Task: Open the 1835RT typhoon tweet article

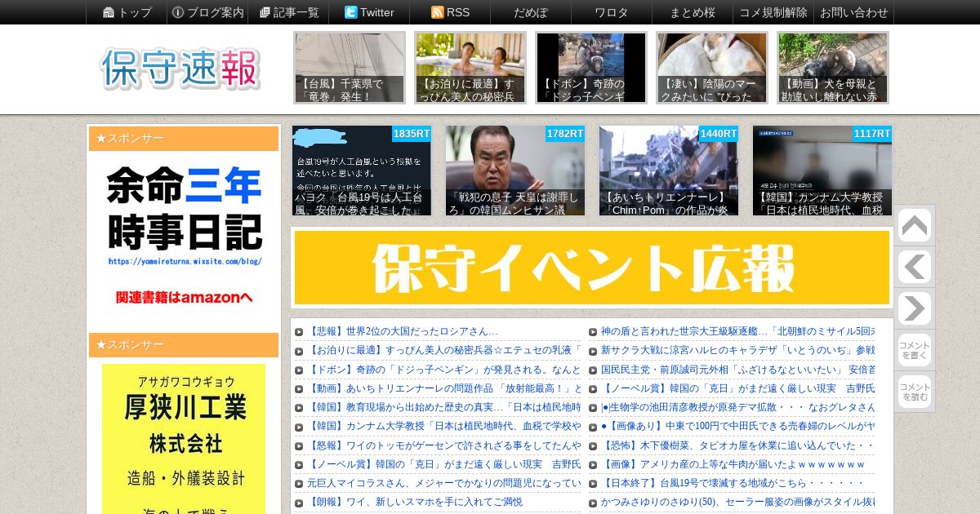Action: (362, 171)
